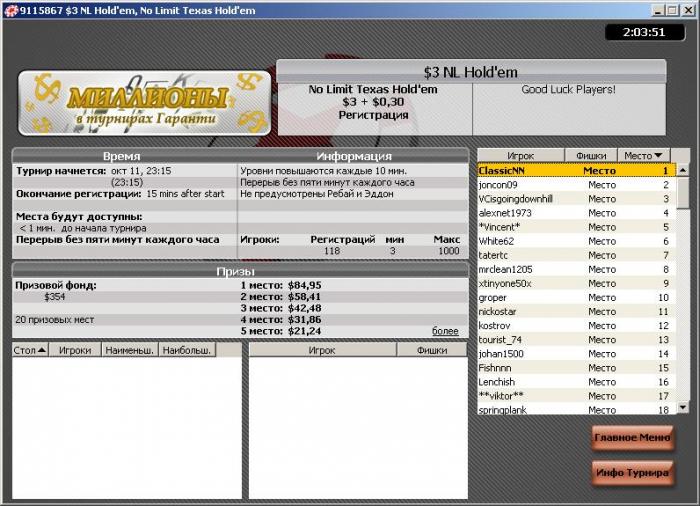Sort player list by Место column
Screen dimensions: 700x506
tap(643, 155)
